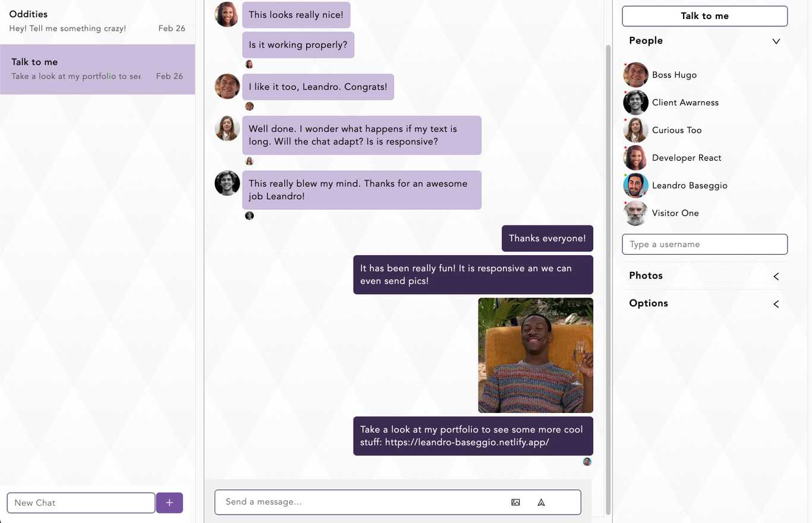Click the Talk to me title button
The image size is (812, 523).
[705, 16]
